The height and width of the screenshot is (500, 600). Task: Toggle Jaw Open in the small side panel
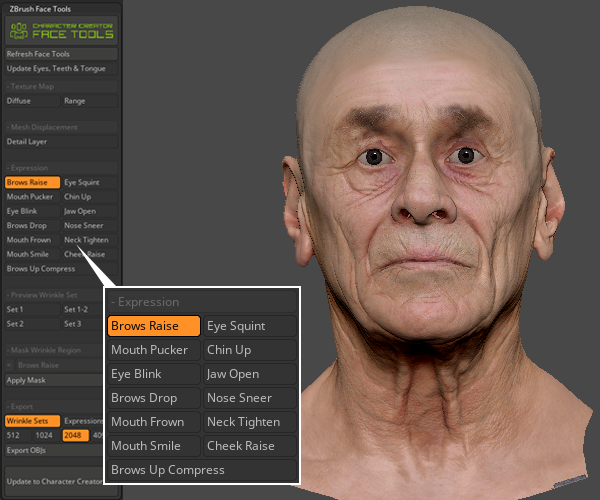pos(90,211)
